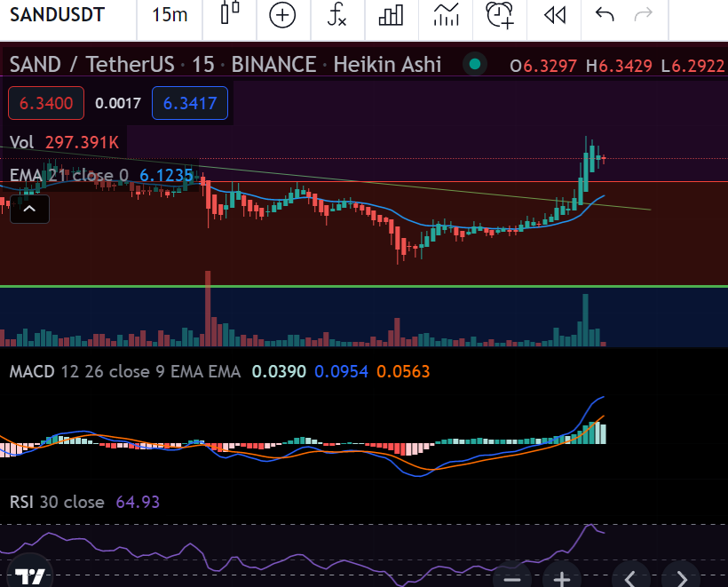Image resolution: width=728 pixels, height=587 pixels.
Task: Move the chart left with the arrow
Action: 630,579
